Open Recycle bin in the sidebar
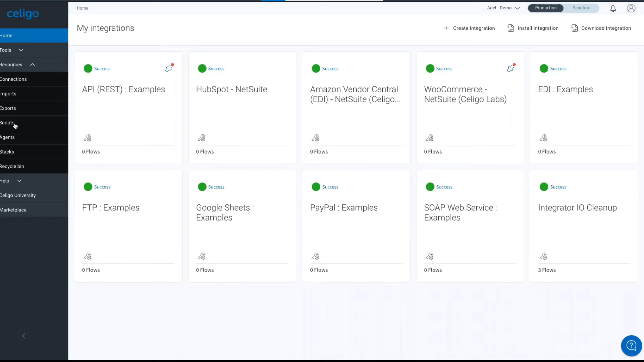Image resolution: width=644 pixels, height=362 pixels. pyautogui.click(x=34, y=166)
